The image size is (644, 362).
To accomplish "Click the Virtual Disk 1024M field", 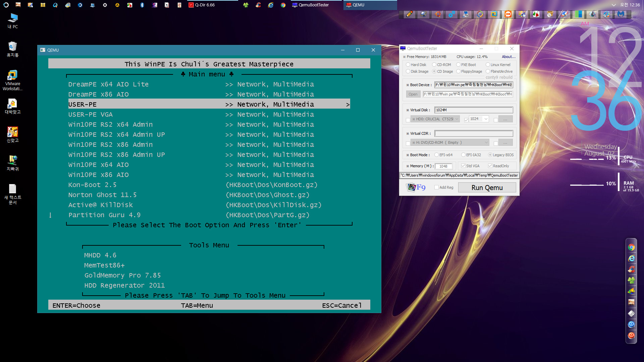I will [x=474, y=110].
